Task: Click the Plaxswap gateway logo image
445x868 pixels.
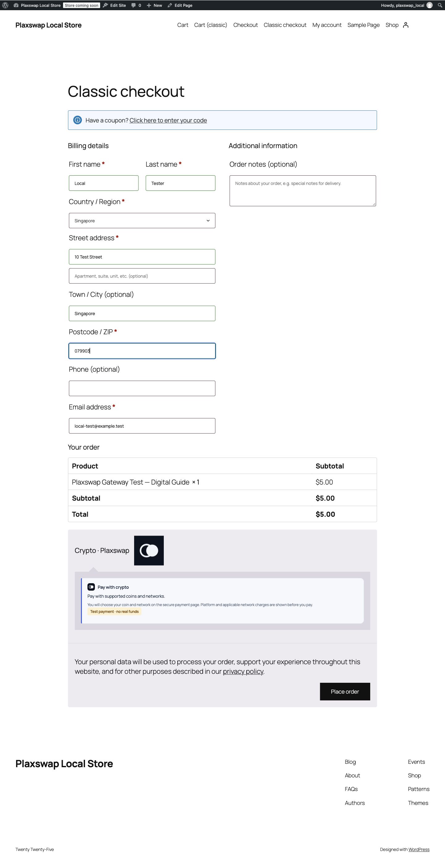Action: tap(149, 550)
